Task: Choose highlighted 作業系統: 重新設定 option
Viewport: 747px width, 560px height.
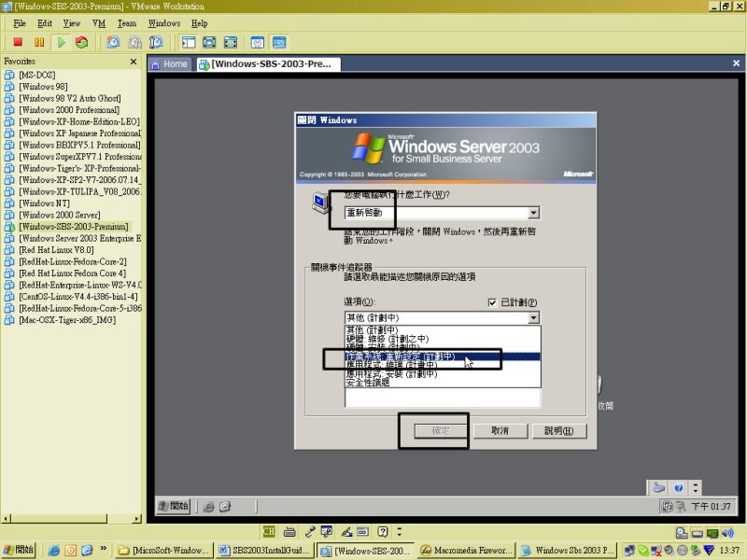Action: pyautogui.click(x=443, y=357)
